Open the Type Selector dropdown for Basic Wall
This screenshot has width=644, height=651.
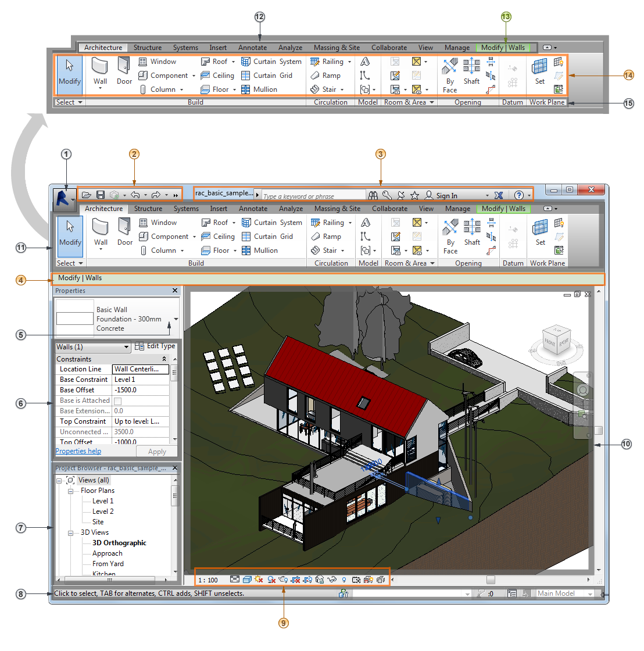pyautogui.click(x=176, y=319)
